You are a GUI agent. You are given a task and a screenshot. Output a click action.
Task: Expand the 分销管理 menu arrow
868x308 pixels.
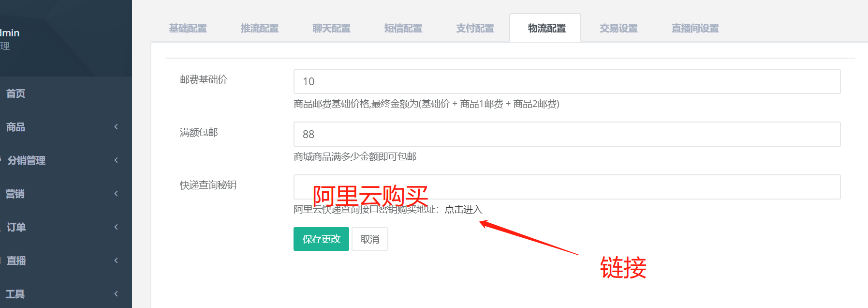[x=116, y=160]
